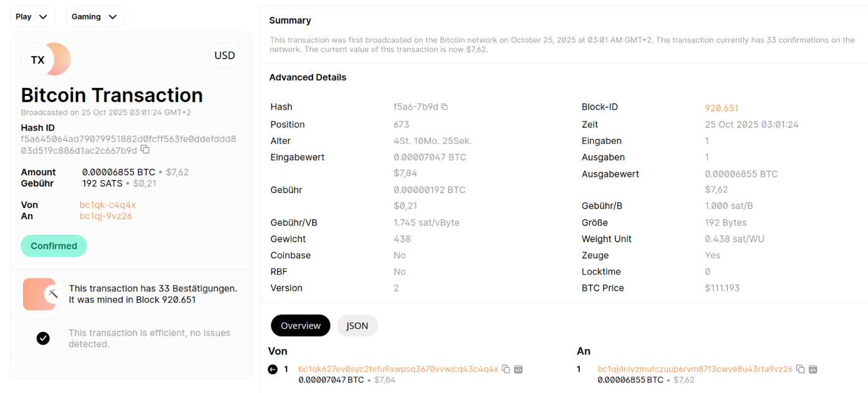The image size is (868, 393).
Task: Click the efficiency checkmark icon
Action: tap(43, 338)
